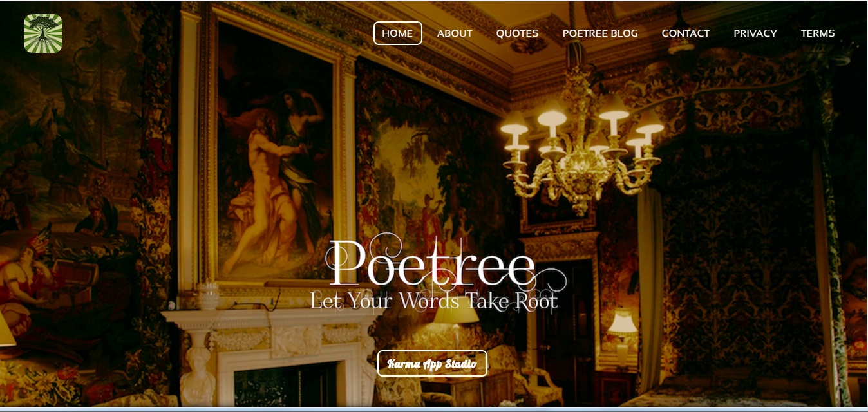Click the white vase on the mantel
Viewport: 868px width, 412px height.
tap(209, 295)
